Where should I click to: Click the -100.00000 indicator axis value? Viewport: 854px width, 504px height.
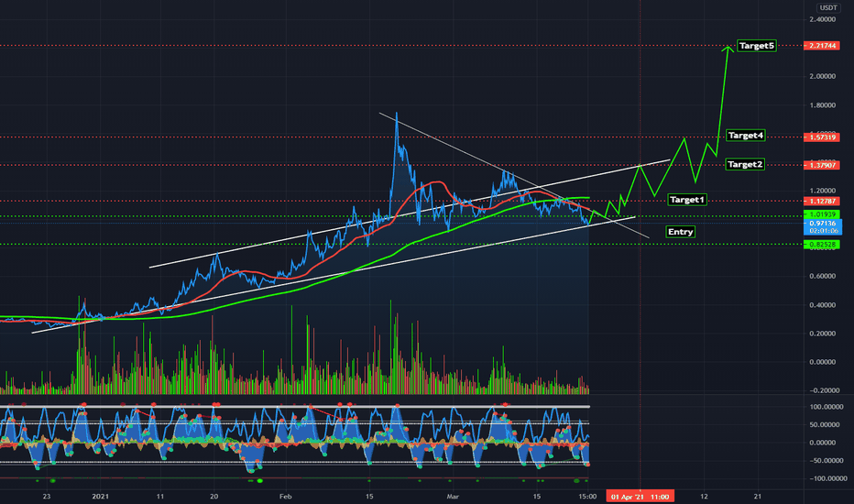tap(827, 479)
